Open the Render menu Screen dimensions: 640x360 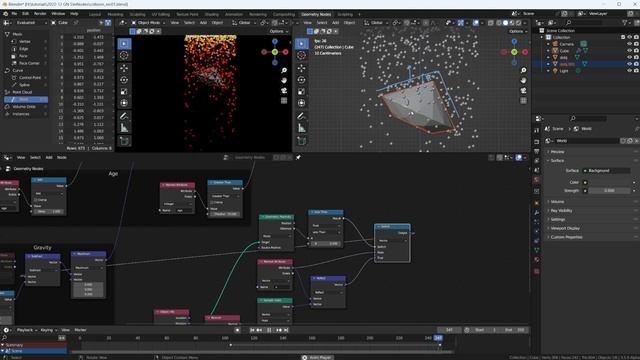coord(40,13)
